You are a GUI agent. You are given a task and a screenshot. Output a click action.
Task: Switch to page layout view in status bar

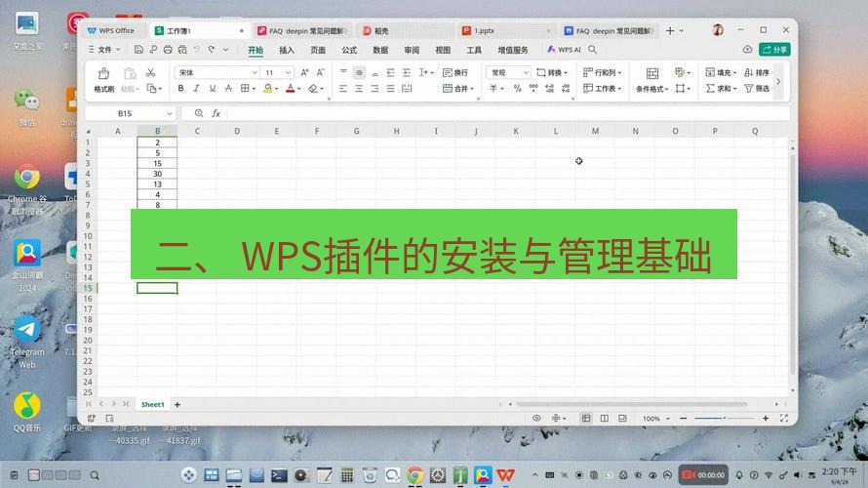(604, 418)
